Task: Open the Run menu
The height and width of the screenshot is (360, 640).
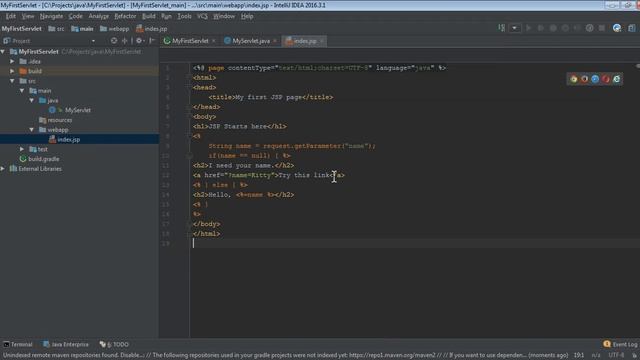Action: 166,16
